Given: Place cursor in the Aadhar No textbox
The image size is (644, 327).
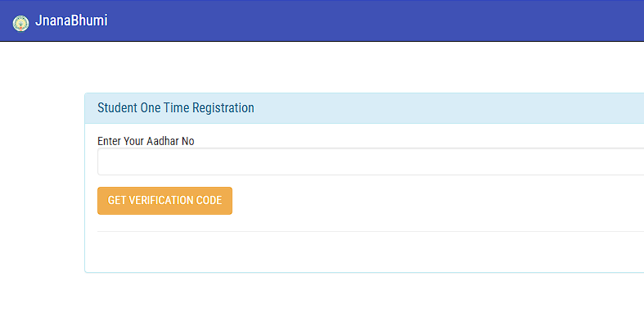Looking at the screenshot, I should tap(371, 161).
